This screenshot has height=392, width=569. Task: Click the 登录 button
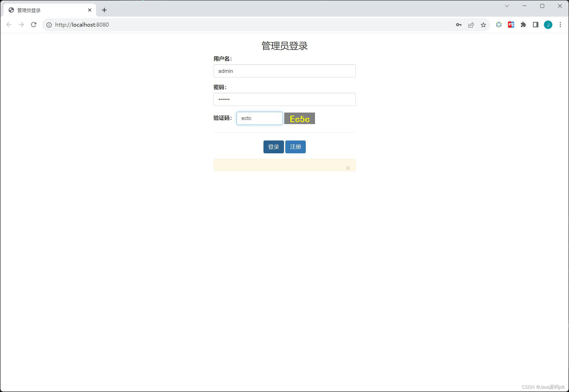coord(273,147)
